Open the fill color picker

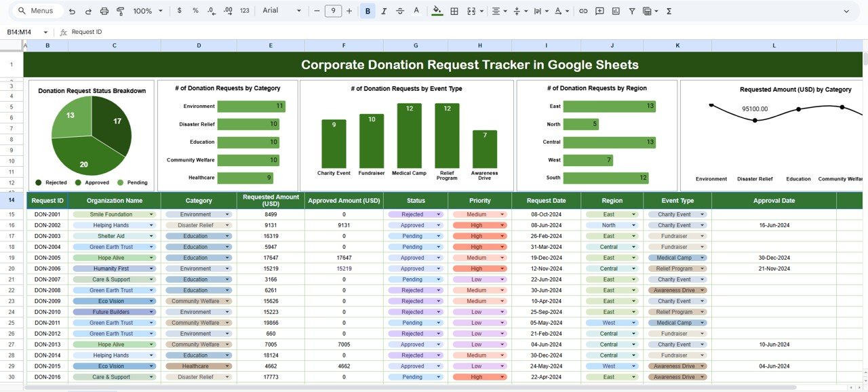[x=437, y=11]
